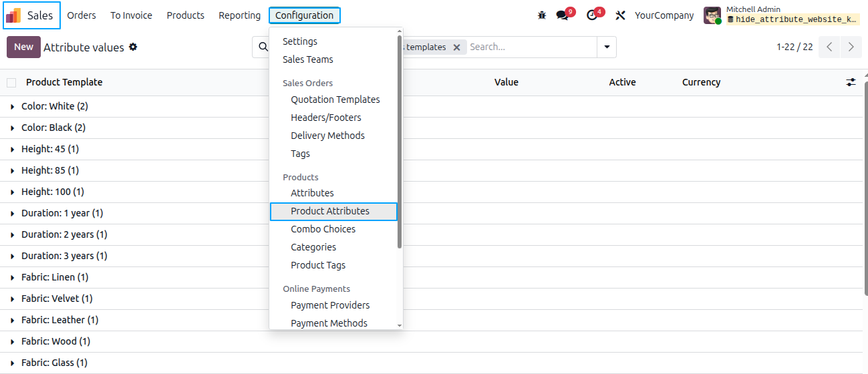868x374 pixels.
Task: Open the conversations messages icon
Action: coord(562,15)
